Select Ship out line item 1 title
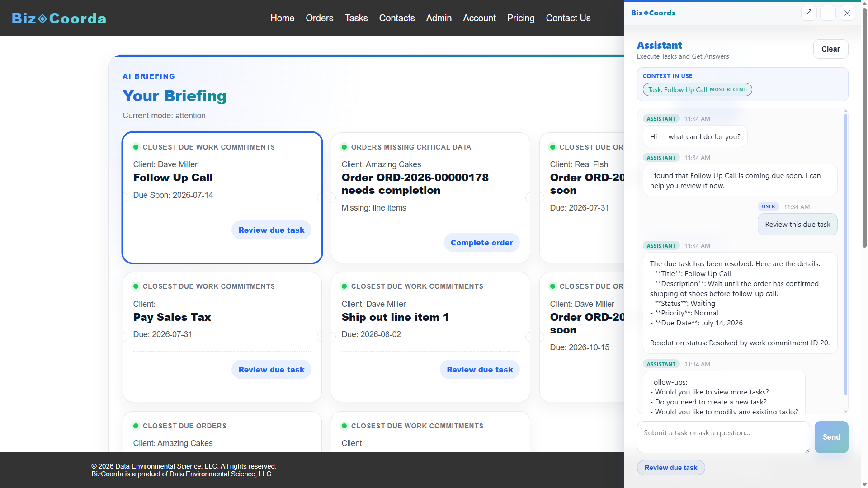868x488 pixels. click(x=395, y=317)
